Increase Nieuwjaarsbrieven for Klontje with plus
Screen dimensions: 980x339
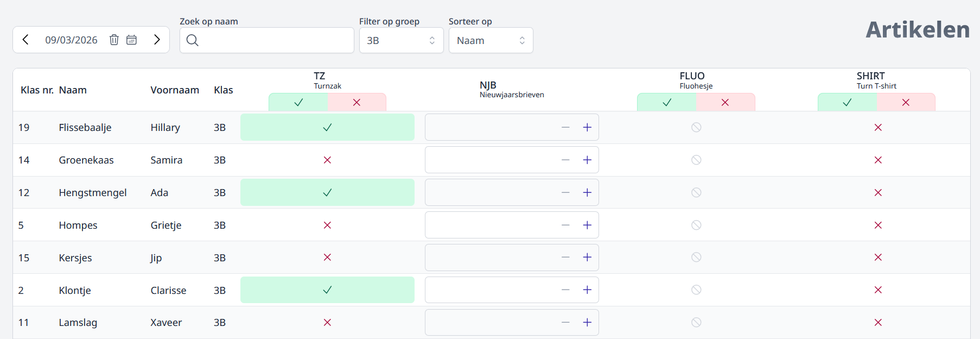click(x=587, y=290)
